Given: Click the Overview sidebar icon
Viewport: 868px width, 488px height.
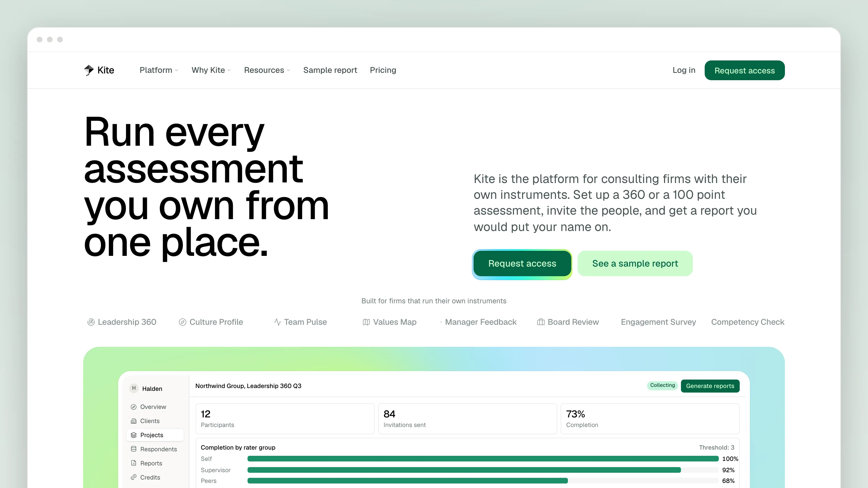Looking at the screenshot, I should point(134,407).
